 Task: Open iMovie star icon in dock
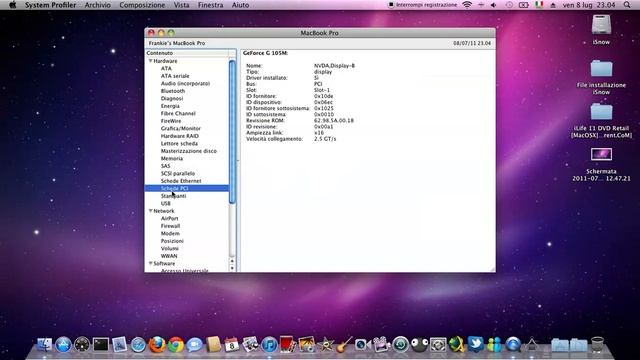pyautogui.click(x=326, y=345)
